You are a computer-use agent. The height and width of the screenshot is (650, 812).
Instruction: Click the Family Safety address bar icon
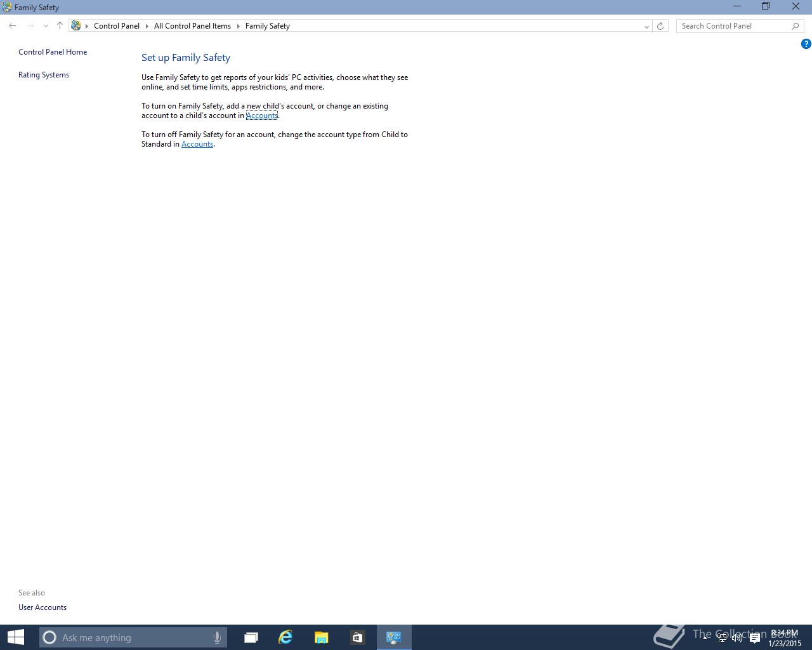coord(76,26)
